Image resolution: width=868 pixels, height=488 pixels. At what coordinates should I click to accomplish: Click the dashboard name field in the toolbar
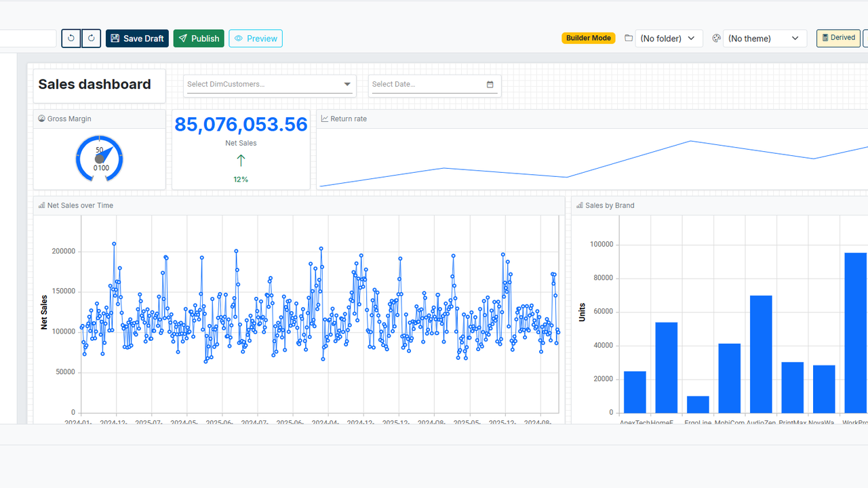[x=28, y=39]
